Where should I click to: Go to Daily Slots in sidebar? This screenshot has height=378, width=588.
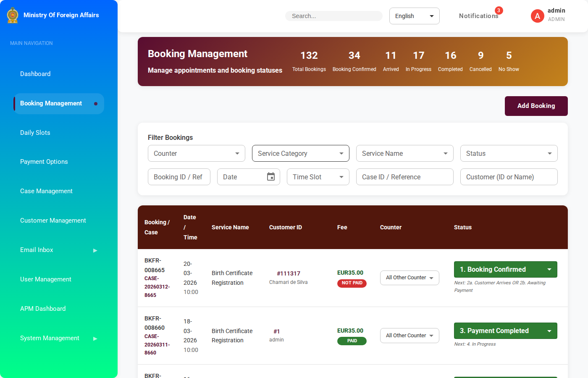pyautogui.click(x=35, y=133)
